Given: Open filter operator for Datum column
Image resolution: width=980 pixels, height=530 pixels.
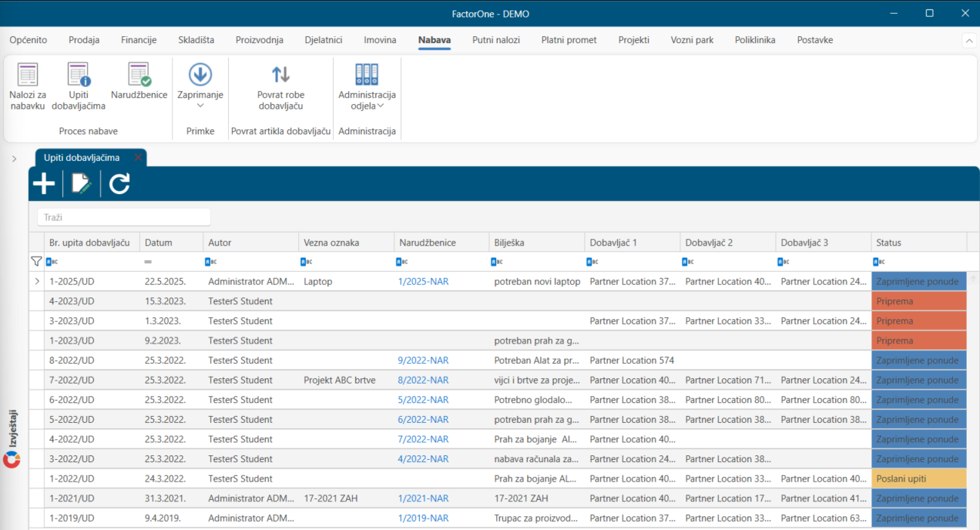Looking at the screenshot, I should click(148, 262).
